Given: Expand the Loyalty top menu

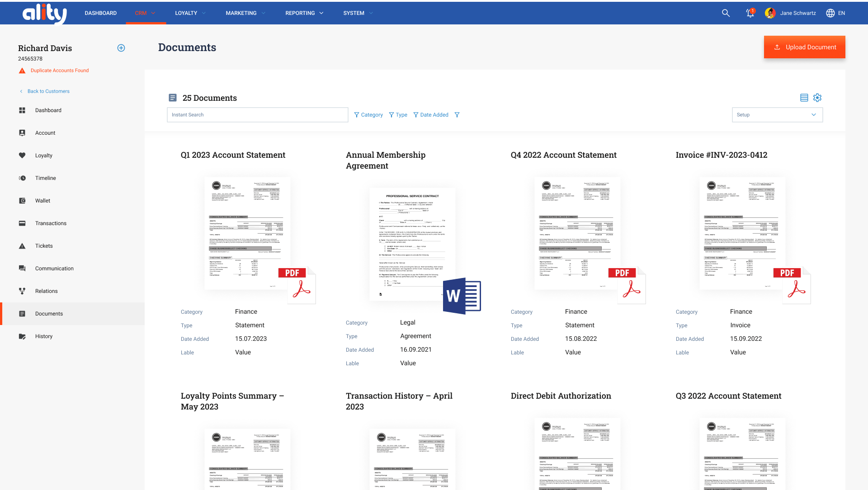Looking at the screenshot, I should point(190,13).
